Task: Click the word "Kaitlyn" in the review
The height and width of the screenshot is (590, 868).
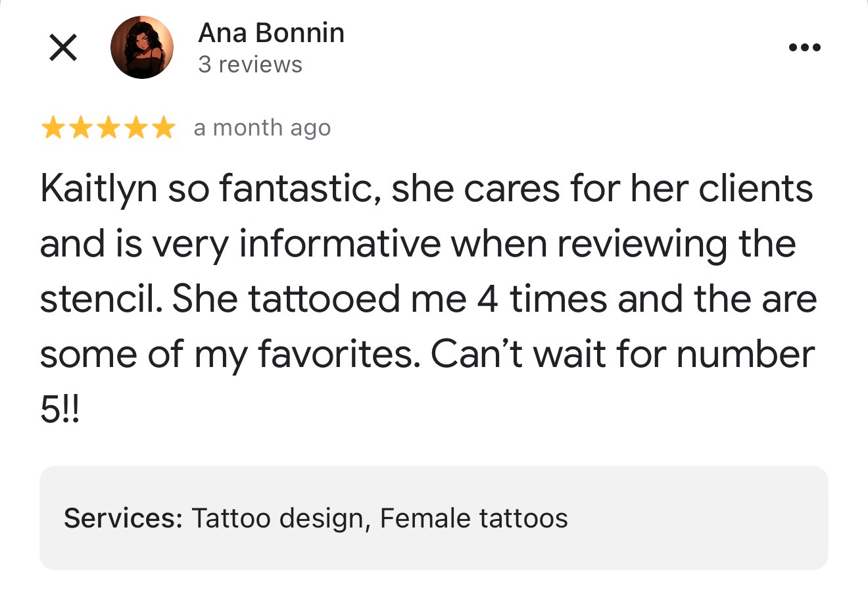Action: [x=99, y=189]
